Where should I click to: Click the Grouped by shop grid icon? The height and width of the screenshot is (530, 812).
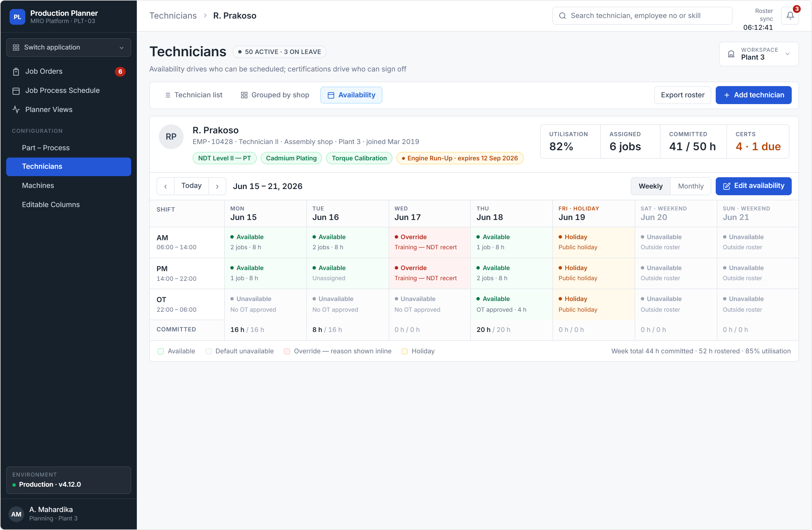[x=244, y=95]
